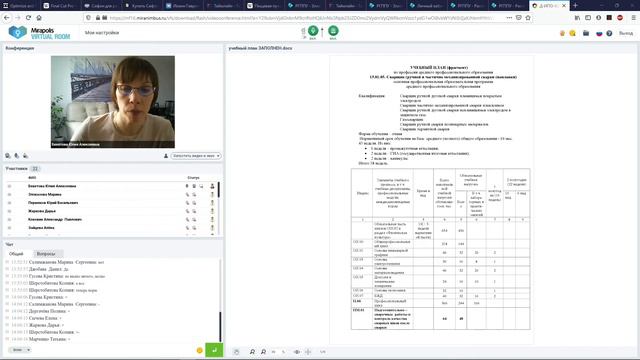Click the browser reload button
This screenshot has width=640, height=360.
click(x=28, y=18)
